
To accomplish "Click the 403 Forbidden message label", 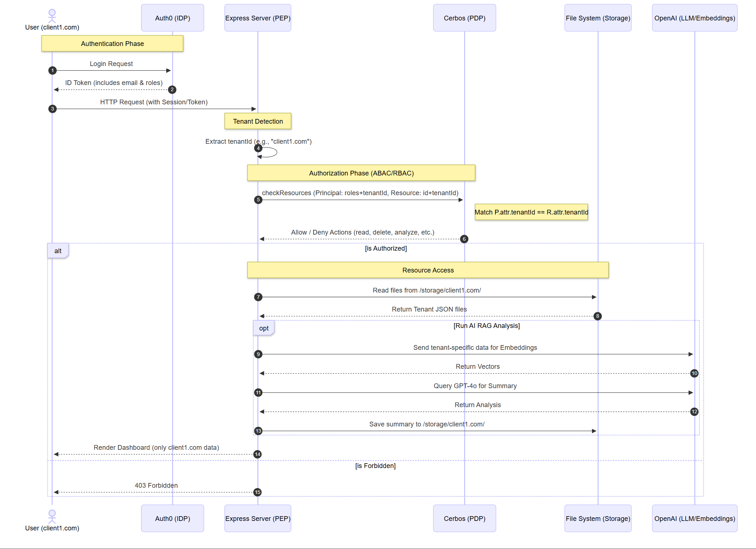I will 156,486.
